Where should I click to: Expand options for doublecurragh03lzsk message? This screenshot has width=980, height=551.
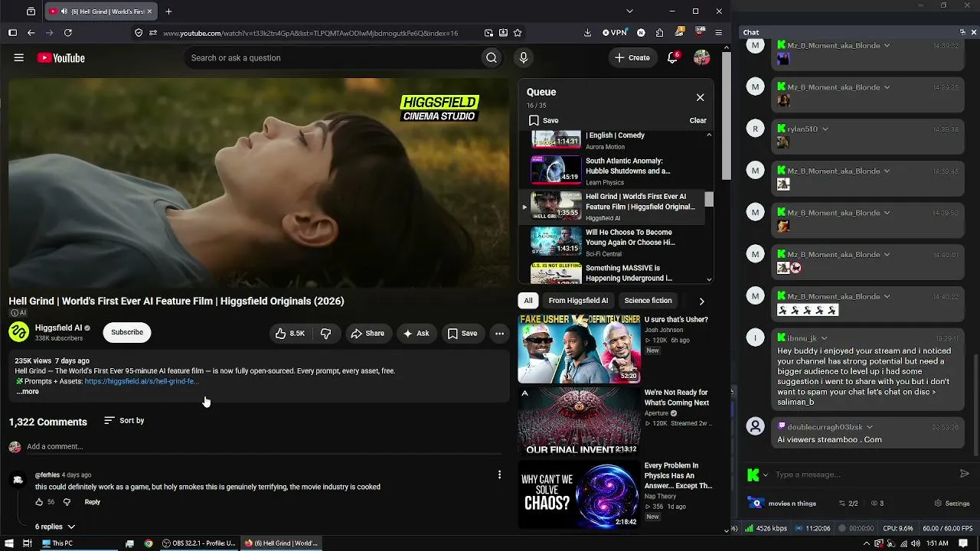869,426
